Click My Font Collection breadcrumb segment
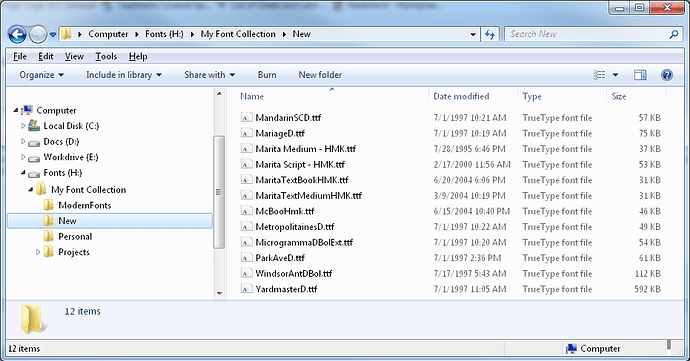 click(238, 34)
